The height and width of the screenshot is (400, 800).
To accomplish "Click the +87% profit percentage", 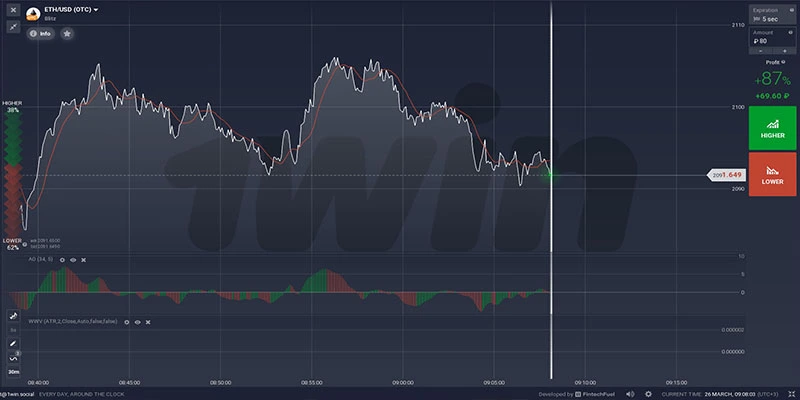I will point(772,80).
